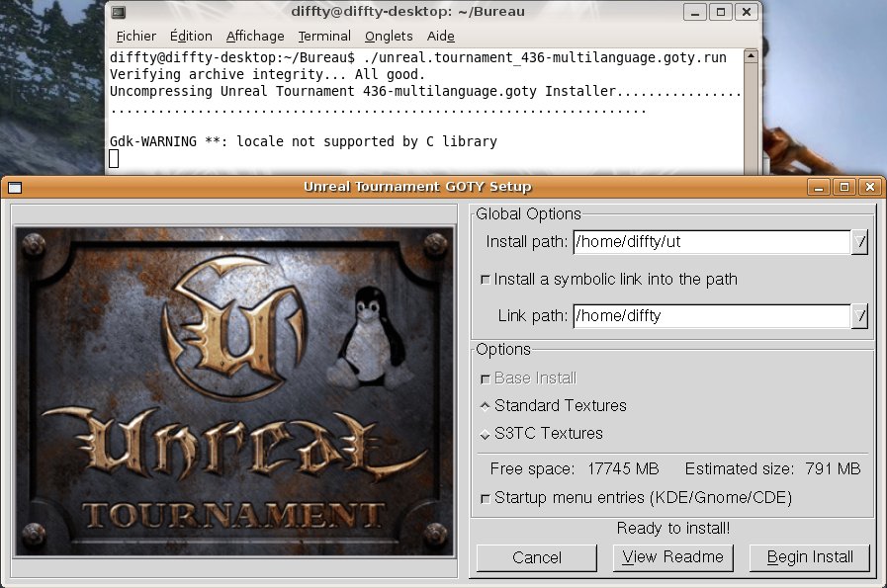This screenshot has width=887, height=588.
Task: Click the Unreal Tournament logo image
Action: (234, 391)
